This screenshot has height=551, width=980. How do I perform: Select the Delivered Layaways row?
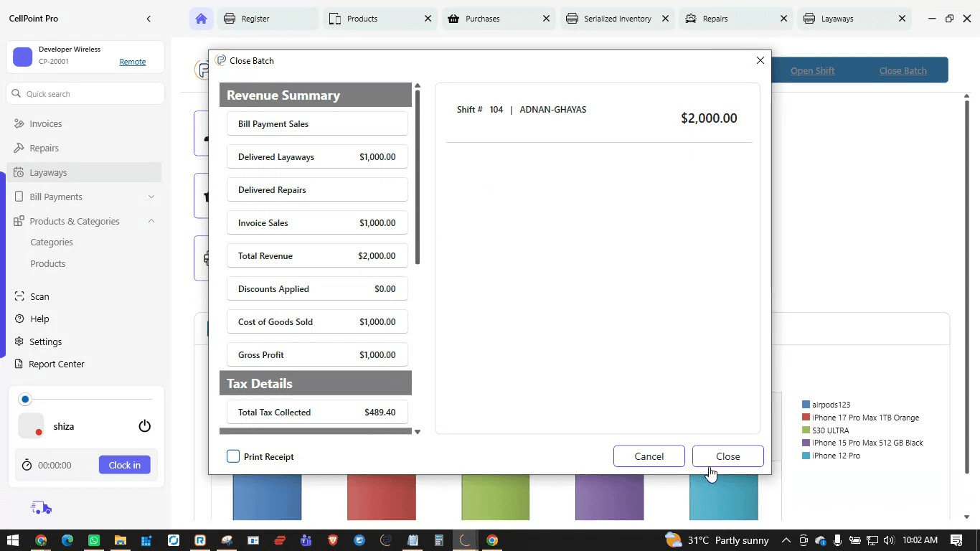click(x=317, y=157)
